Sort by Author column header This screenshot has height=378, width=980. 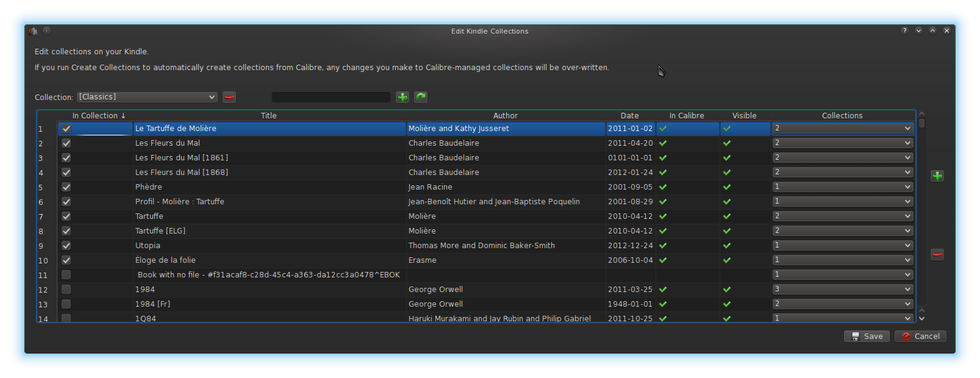point(506,116)
